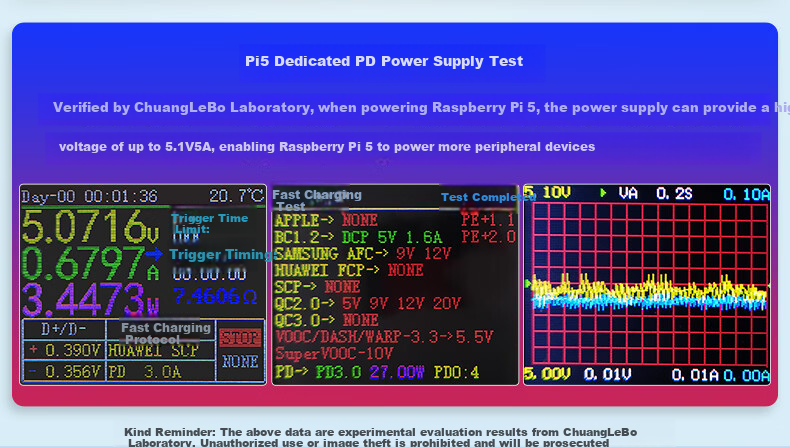Viewport: 790px width, 447px height.
Task: Click the blue NONE box below STOP
Action: click(240, 361)
